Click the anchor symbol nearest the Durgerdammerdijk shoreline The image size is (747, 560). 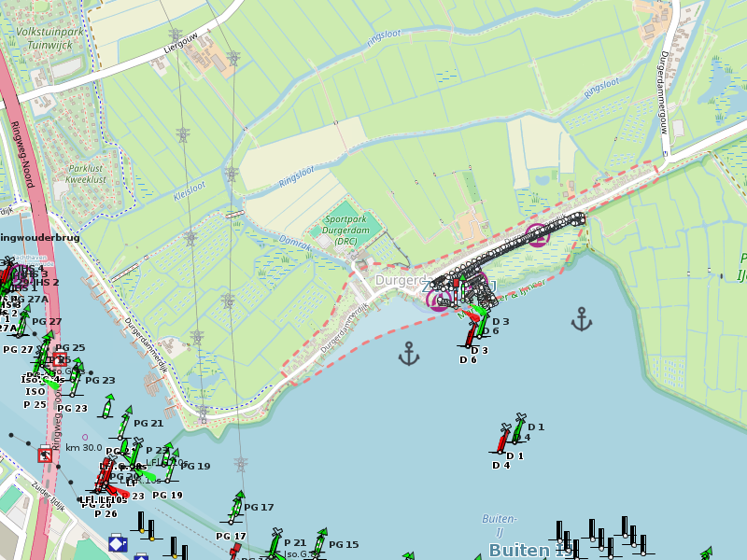(409, 353)
